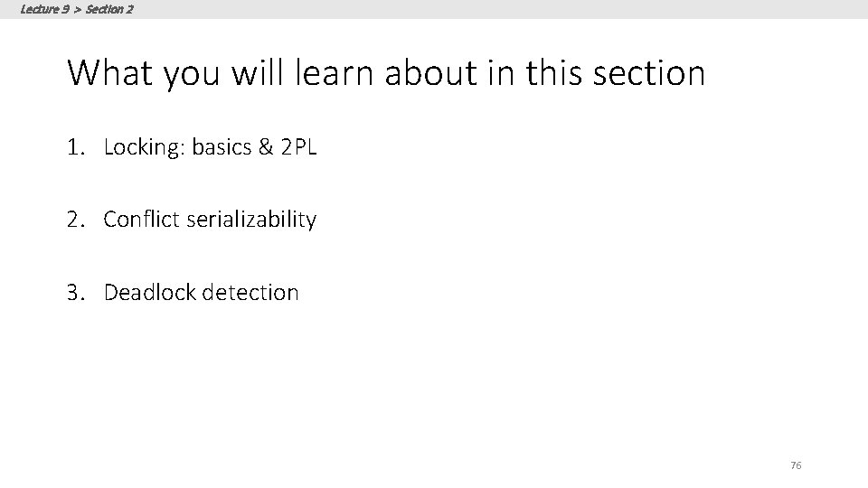Click the slide number 76

tap(796, 465)
